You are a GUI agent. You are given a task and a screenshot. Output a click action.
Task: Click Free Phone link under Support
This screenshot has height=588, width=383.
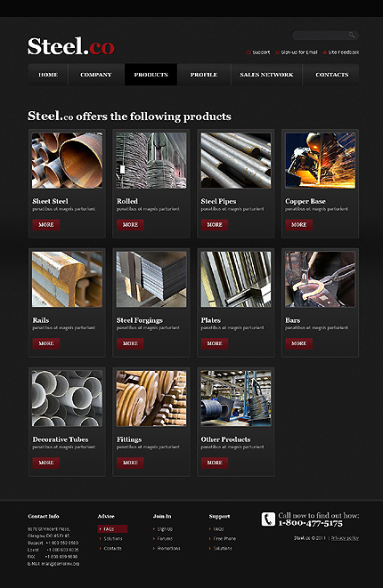pos(224,538)
